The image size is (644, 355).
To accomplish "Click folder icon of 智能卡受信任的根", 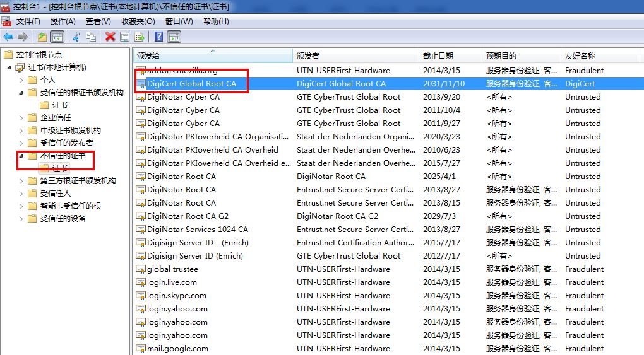I will click(32, 206).
